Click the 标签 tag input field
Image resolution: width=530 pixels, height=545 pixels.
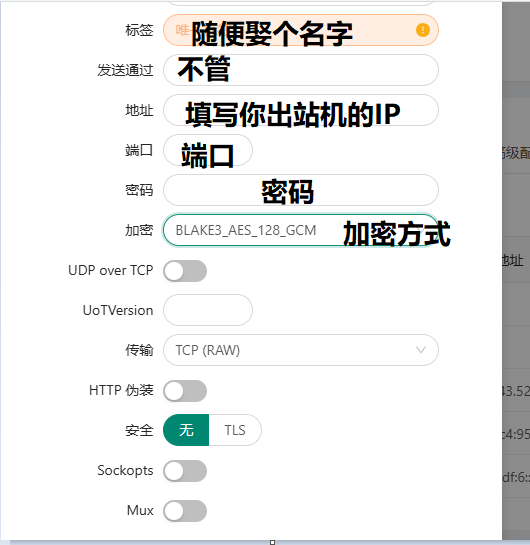[301, 30]
